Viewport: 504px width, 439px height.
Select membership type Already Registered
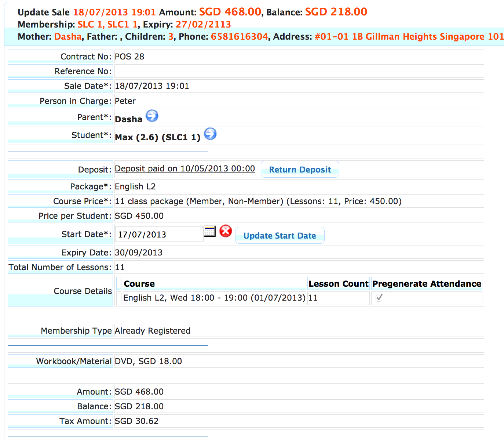pos(153,331)
